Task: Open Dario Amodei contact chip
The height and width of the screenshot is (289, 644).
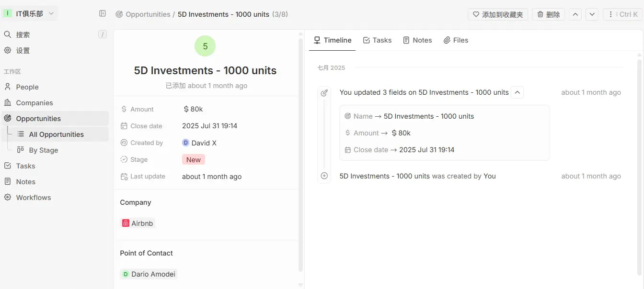Action: pos(149,274)
